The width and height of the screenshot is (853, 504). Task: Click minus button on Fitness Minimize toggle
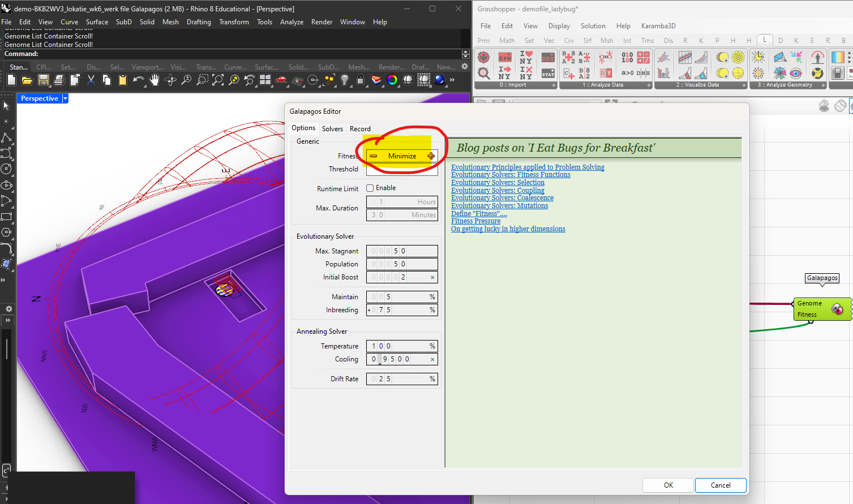click(x=374, y=156)
